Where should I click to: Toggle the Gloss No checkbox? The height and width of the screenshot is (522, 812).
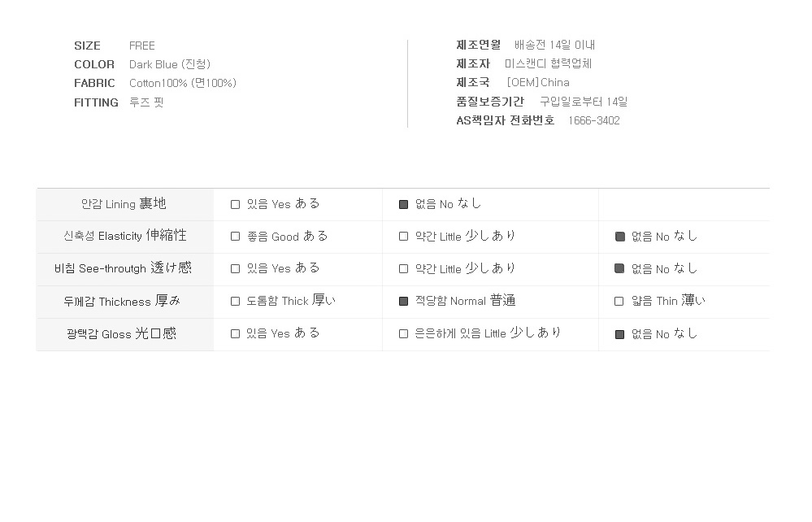(619, 334)
